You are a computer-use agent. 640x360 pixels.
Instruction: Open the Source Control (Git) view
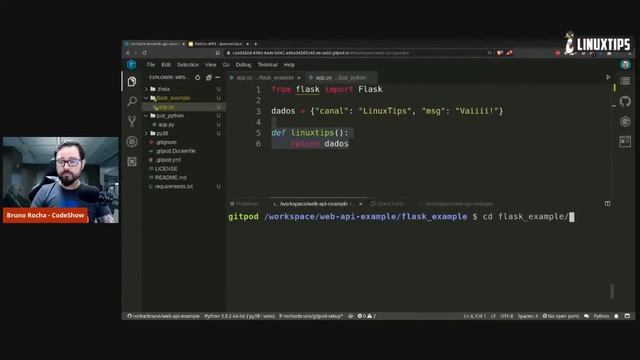tap(132, 121)
